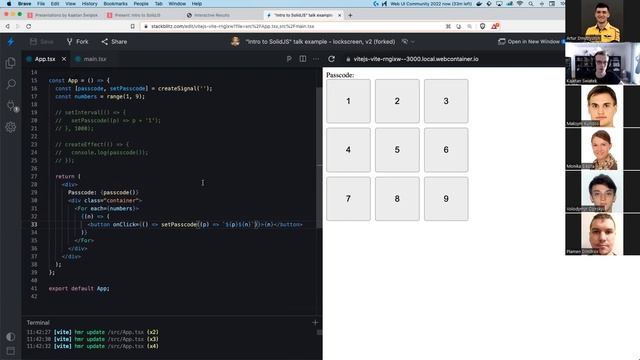Viewport: 640px width, 360px height.
Task: Switch to Presentations by Kajetan browser tab
Action: coord(63,15)
